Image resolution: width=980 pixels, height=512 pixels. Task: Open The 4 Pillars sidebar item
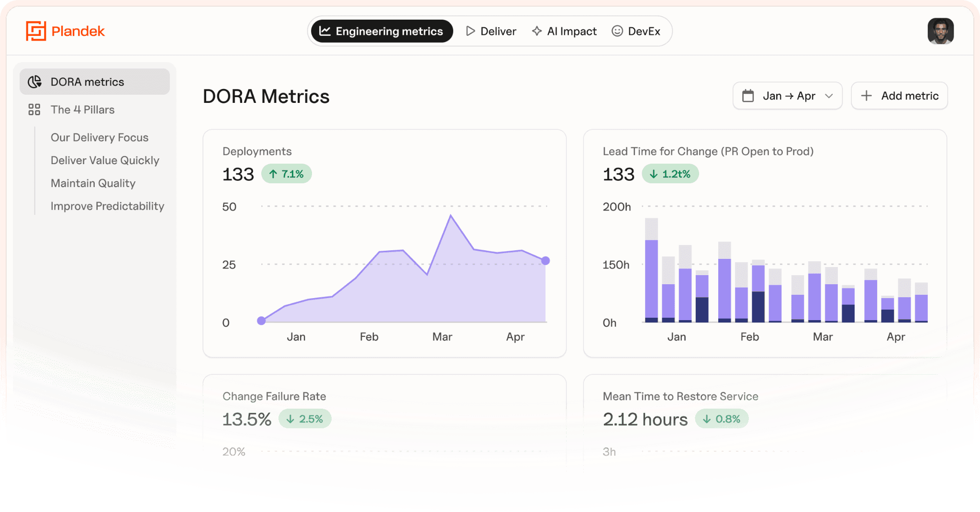tap(95, 110)
